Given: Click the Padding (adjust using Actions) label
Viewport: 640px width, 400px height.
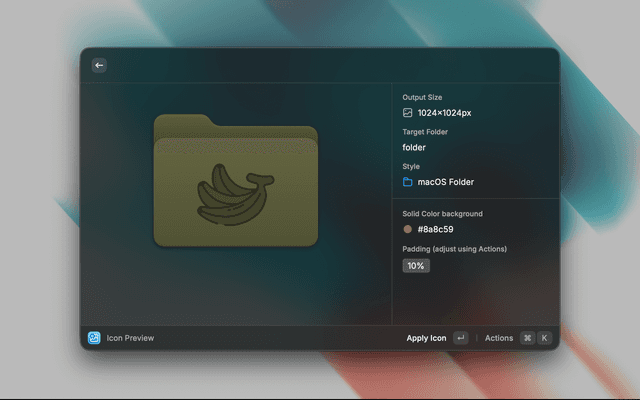Looking at the screenshot, I should tap(455, 249).
